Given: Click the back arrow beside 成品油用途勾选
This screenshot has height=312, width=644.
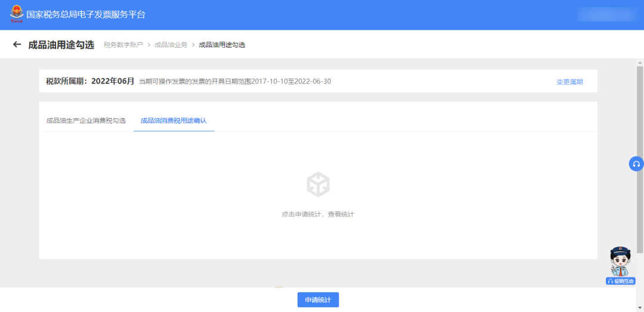Looking at the screenshot, I should [x=17, y=44].
